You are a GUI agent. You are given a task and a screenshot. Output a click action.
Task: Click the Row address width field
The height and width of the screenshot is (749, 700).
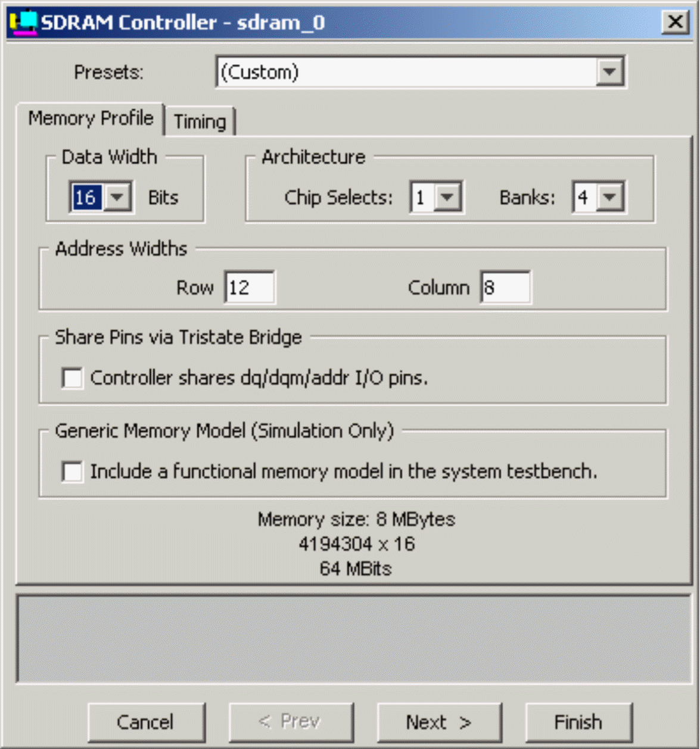(250, 288)
